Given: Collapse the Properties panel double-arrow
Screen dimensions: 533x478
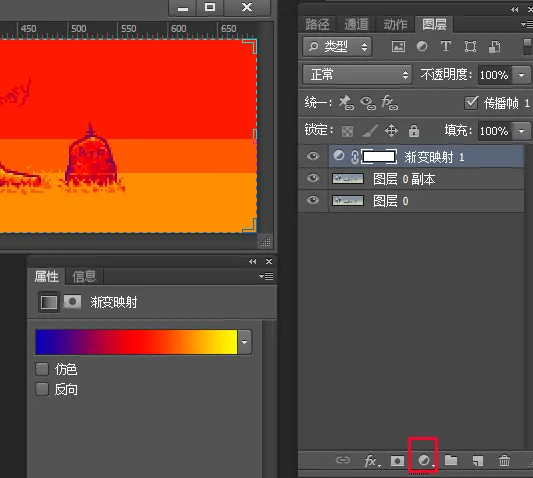Looking at the screenshot, I should click(x=253, y=261).
